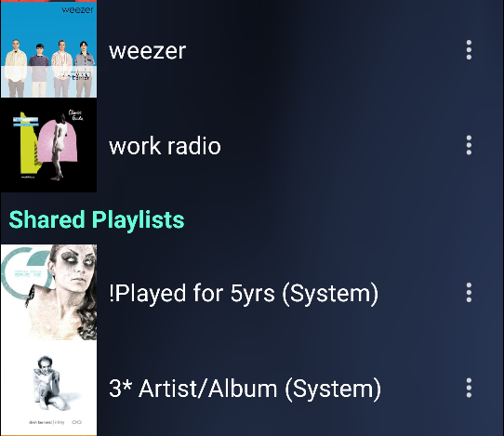Tap the work radio cover art

[48, 145]
